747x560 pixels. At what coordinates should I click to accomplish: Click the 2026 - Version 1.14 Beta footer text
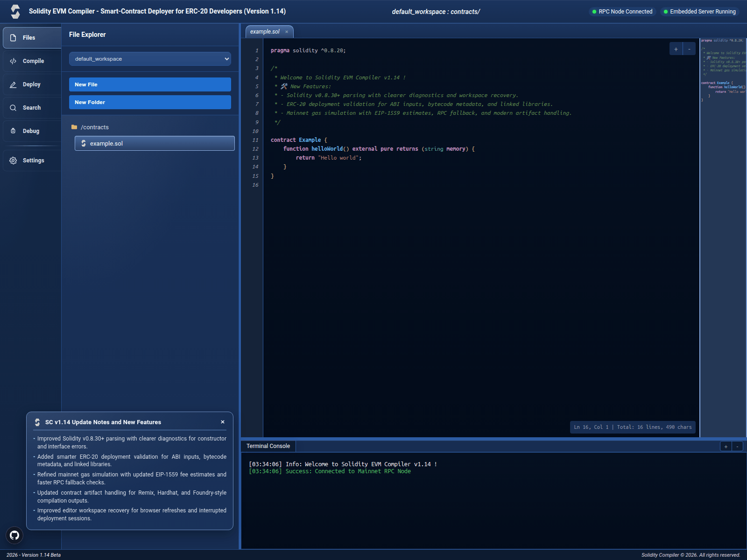coord(34,555)
